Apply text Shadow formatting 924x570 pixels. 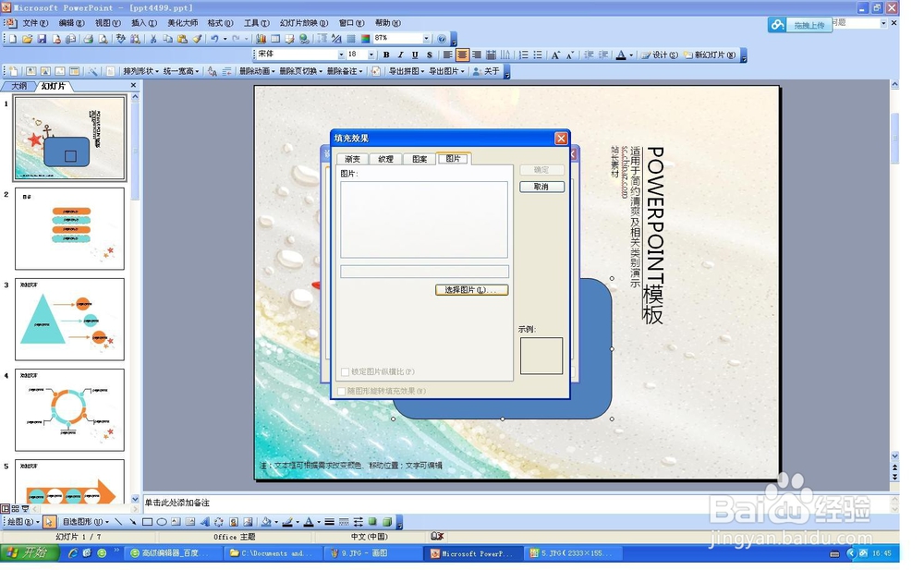(x=430, y=55)
